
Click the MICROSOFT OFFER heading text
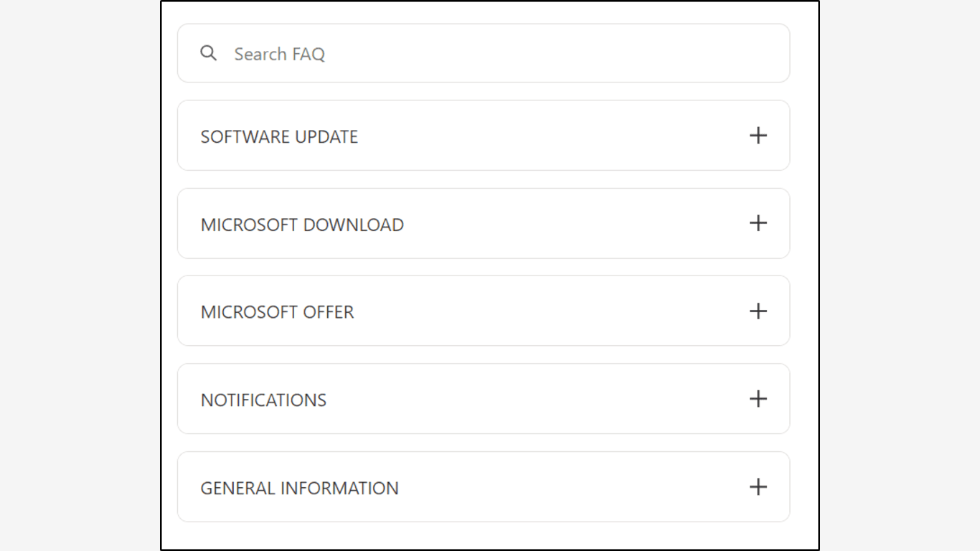click(277, 312)
